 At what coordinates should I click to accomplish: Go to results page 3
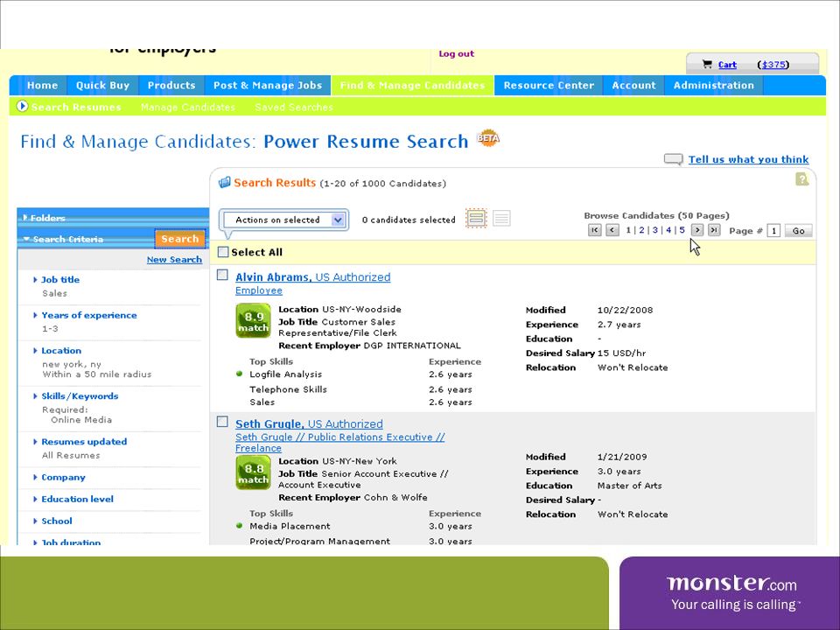click(x=654, y=230)
